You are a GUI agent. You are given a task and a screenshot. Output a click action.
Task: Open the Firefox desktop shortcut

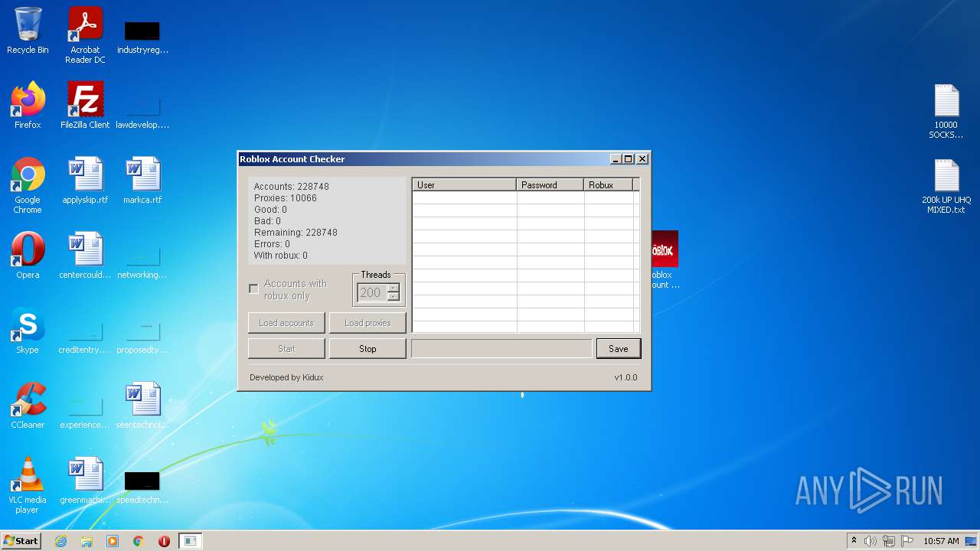(28, 105)
